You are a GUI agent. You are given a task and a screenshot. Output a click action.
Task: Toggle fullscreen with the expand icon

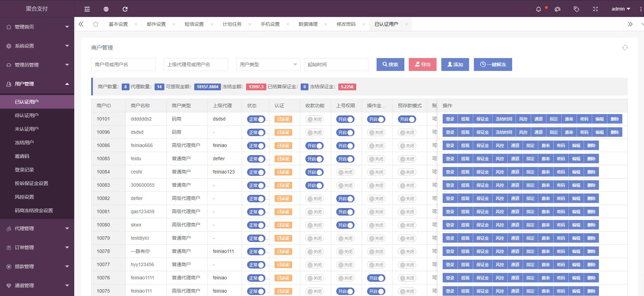(595, 9)
